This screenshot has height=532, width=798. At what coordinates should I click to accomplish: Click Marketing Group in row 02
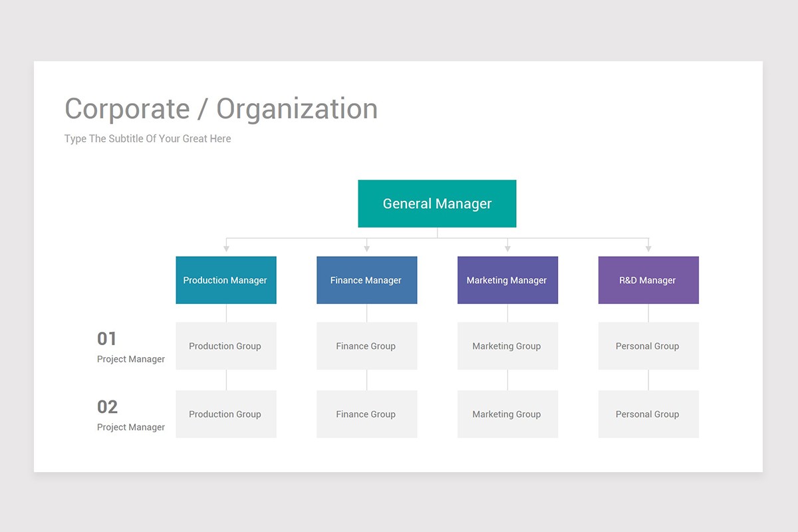pyautogui.click(x=507, y=414)
